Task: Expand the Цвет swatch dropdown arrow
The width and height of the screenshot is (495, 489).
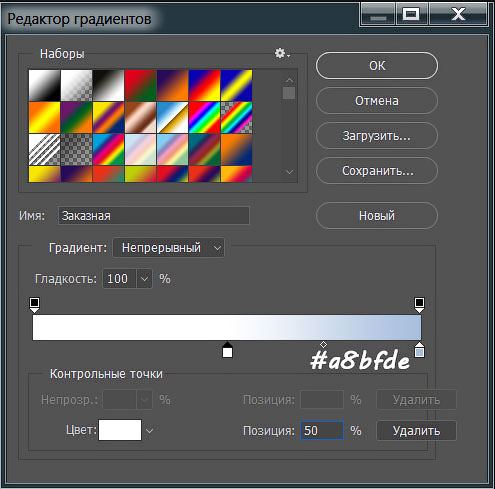Action: point(150,431)
